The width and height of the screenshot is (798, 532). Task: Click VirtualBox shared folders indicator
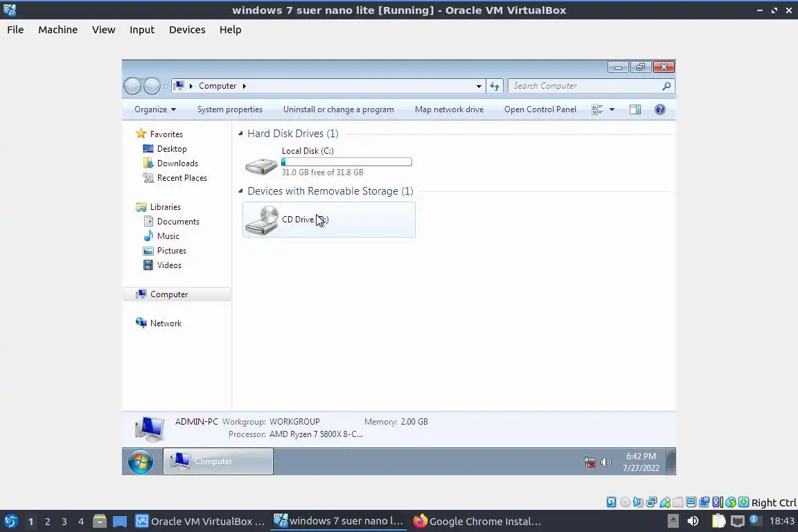click(x=678, y=502)
